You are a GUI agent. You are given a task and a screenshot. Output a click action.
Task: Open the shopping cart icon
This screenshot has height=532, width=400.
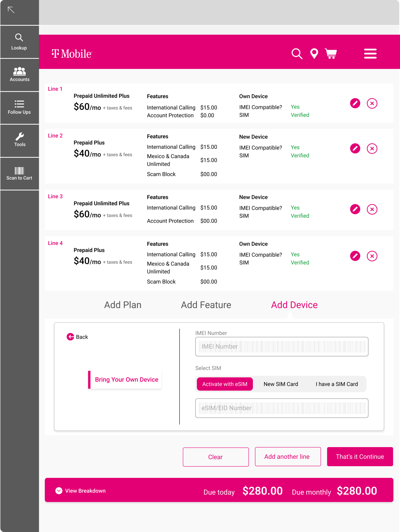point(331,53)
